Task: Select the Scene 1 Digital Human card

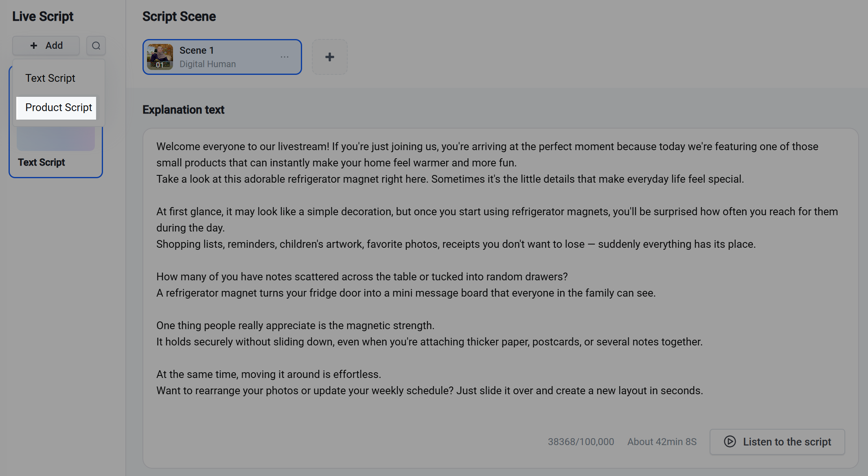Action: pos(222,57)
